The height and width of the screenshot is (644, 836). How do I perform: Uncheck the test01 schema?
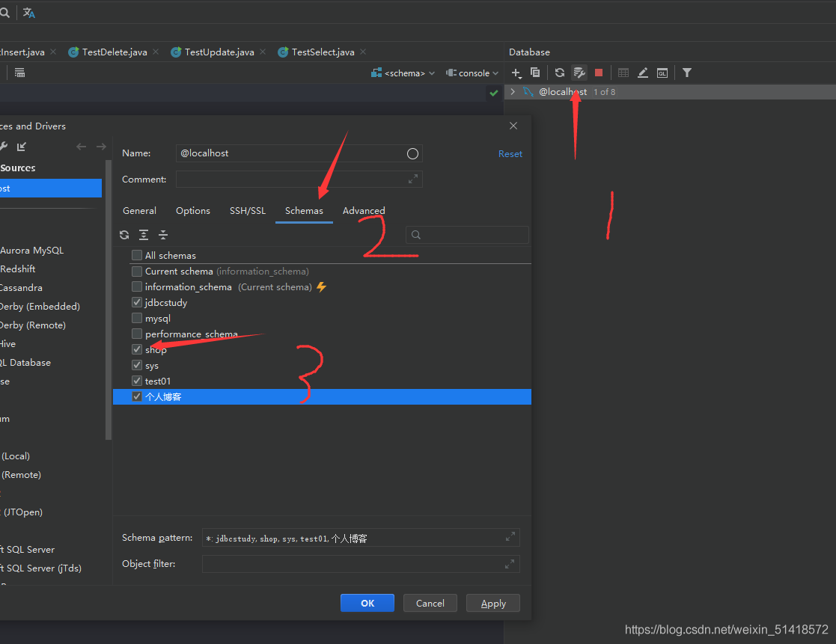click(x=137, y=381)
